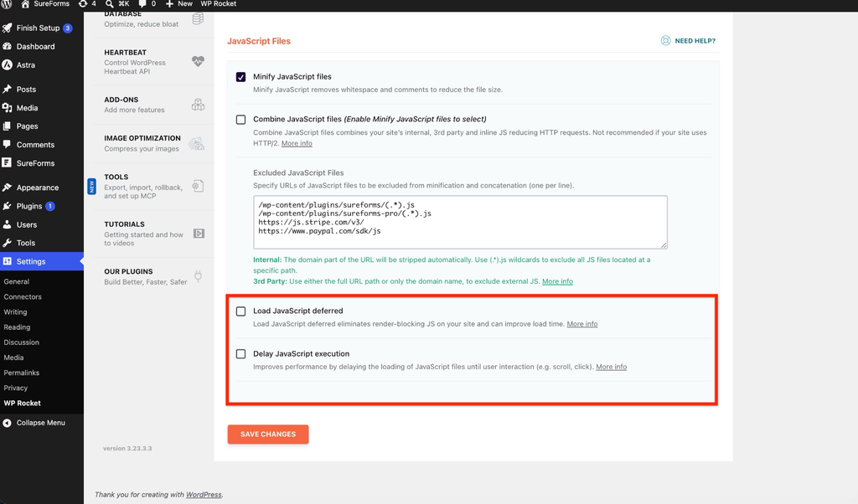Click the JavaScript Files section heading
858x504 pixels.
click(259, 41)
